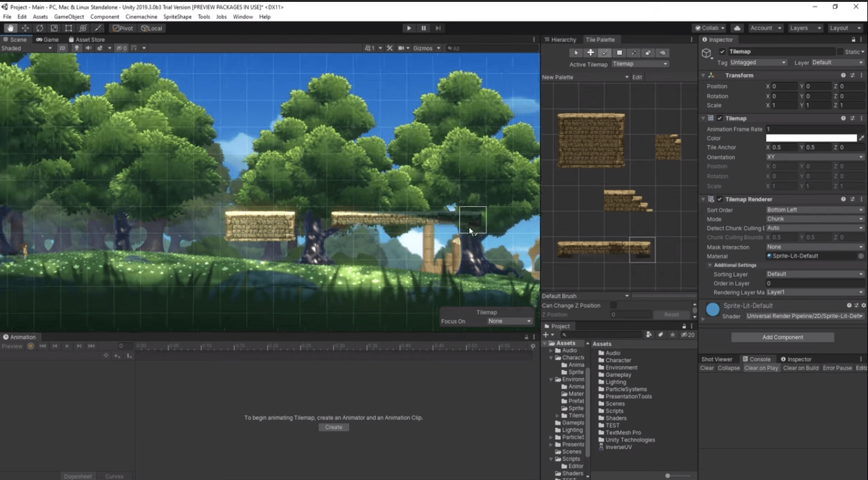Select the Hand tool in the toolbar
Image resolution: width=868 pixels, height=480 pixels.
point(11,28)
